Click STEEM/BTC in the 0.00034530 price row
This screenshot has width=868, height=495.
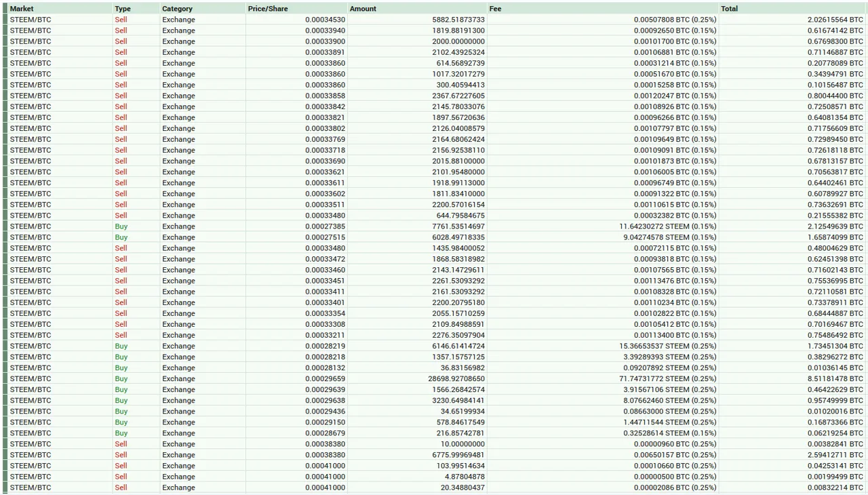click(x=31, y=20)
